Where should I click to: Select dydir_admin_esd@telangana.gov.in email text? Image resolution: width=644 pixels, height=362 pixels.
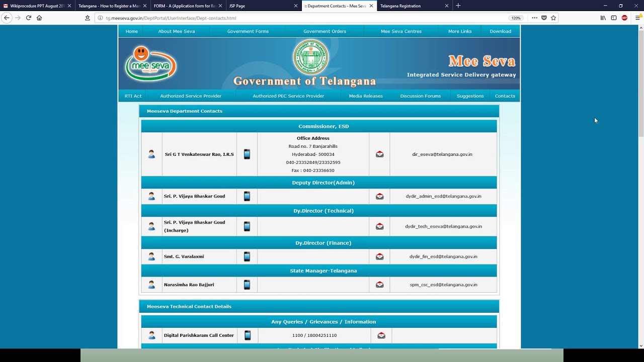coord(444,196)
